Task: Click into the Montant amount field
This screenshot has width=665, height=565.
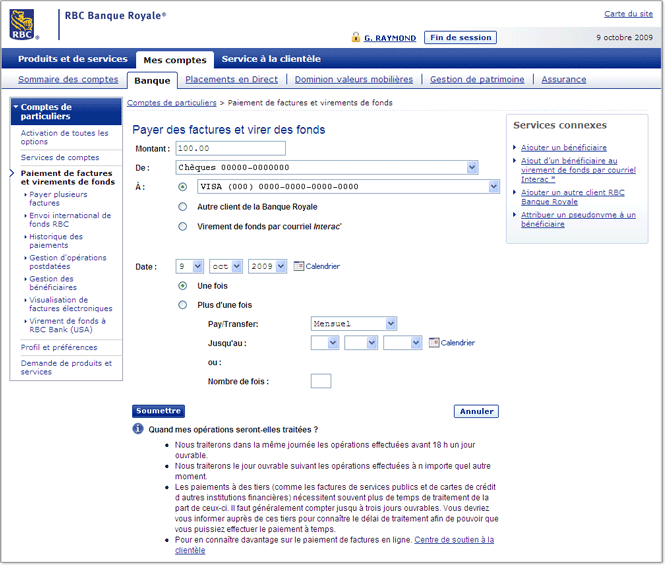Action: (230, 148)
